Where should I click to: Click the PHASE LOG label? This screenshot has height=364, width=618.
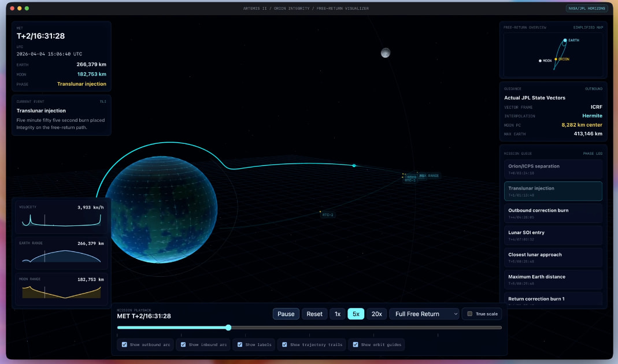[x=593, y=154]
